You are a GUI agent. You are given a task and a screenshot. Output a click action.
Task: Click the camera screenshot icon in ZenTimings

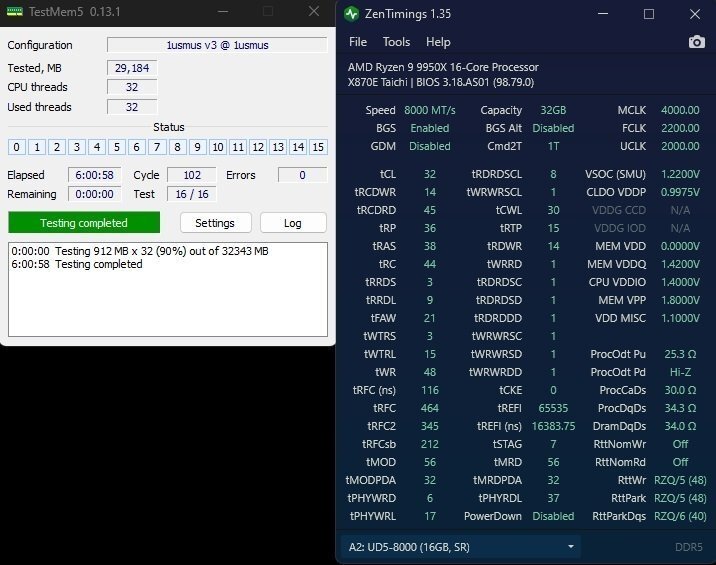click(696, 42)
